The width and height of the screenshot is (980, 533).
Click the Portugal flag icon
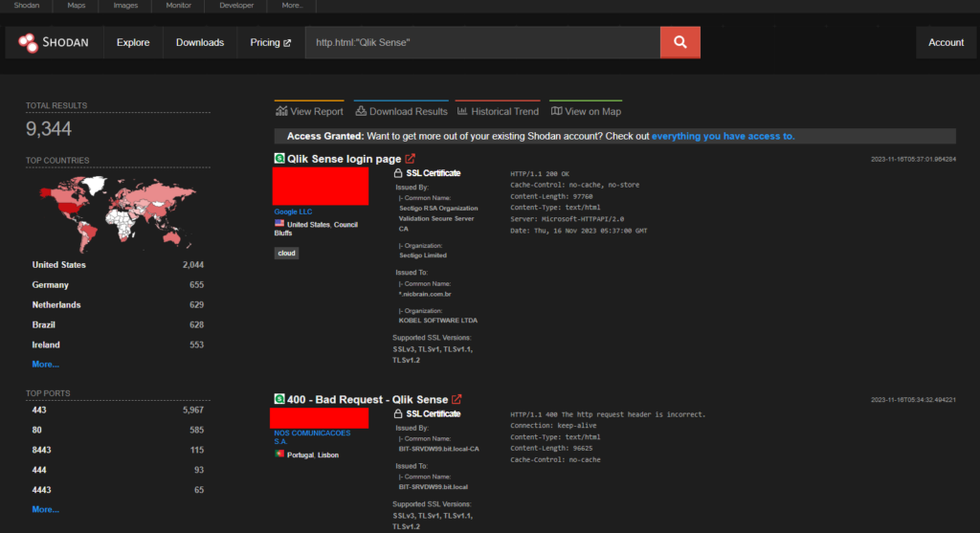[279, 455]
